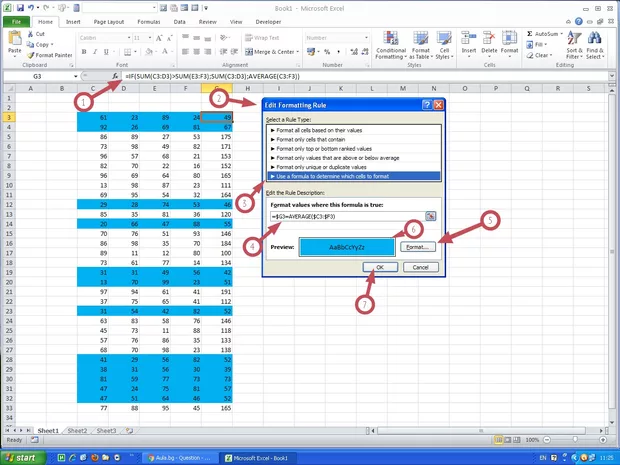The height and width of the screenshot is (465, 620).
Task: Click the Font Color letter icon
Action: click(x=165, y=52)
